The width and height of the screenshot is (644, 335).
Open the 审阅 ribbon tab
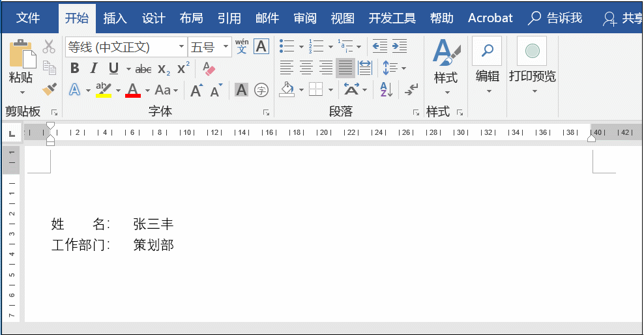point(304,18)
